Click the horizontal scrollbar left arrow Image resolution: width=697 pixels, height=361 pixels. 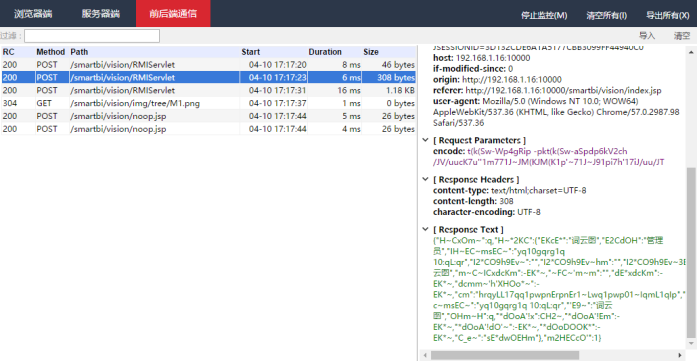[425, 355]
